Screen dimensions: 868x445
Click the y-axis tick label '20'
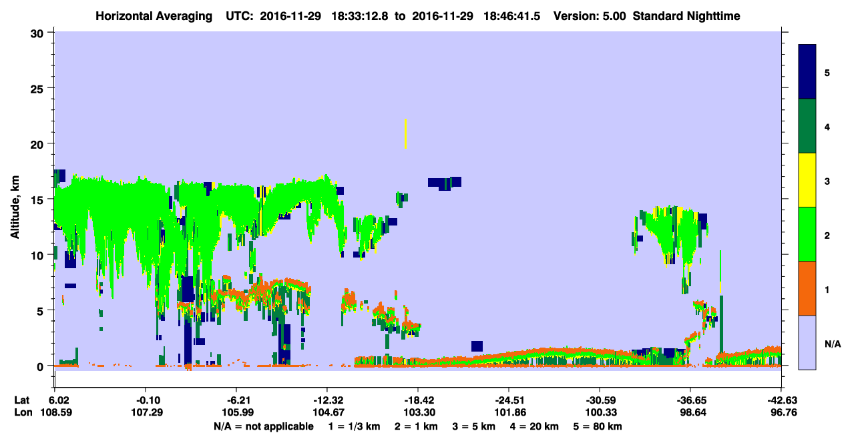point(39,143)
